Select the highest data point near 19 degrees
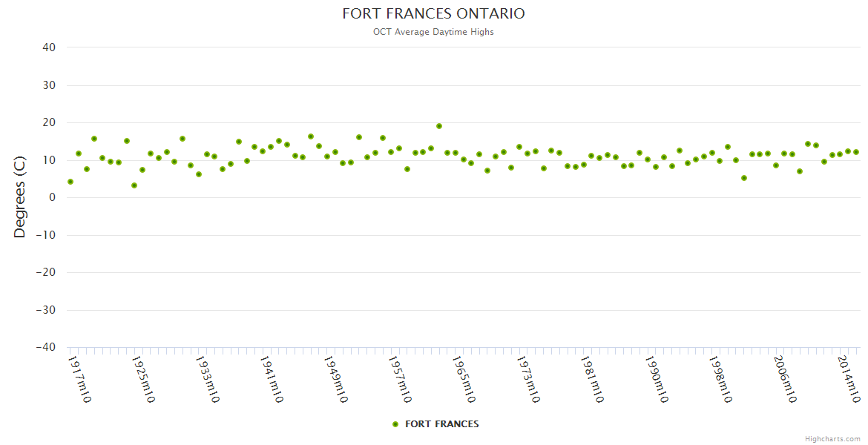868x445 pixels. coord(439,126)
